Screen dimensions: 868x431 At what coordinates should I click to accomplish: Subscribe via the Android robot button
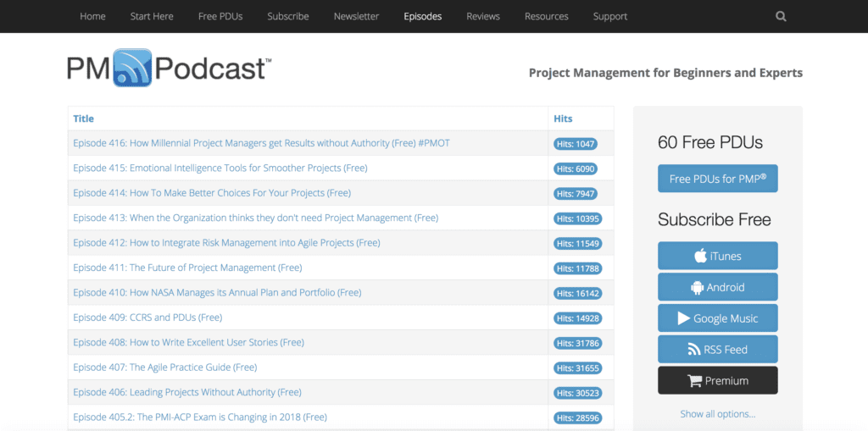[717, 286]
